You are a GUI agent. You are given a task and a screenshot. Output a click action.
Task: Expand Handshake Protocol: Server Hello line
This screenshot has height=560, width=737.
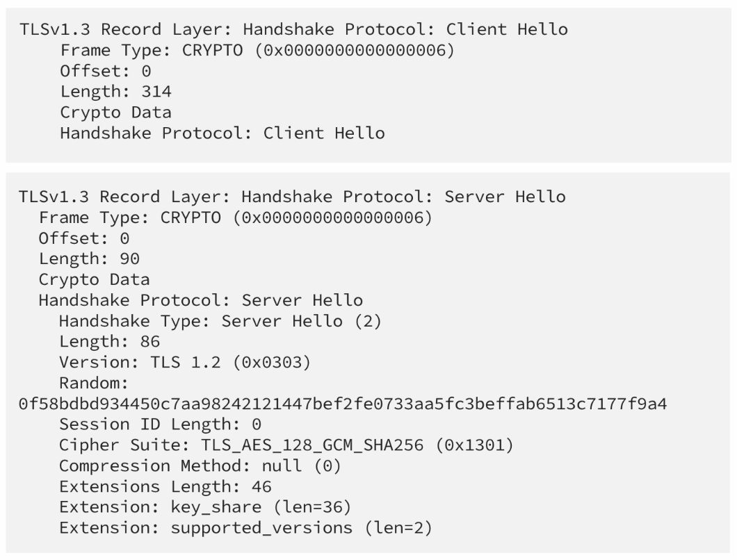201,300
